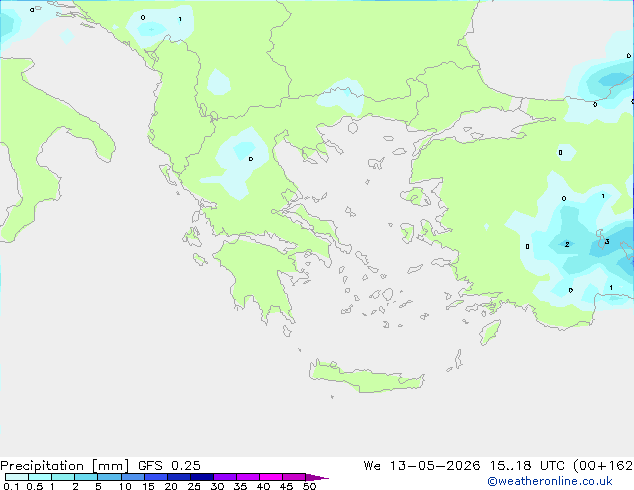Click the 2–5 mm legend color swatch
This screenshot has height=490, width=634.
click(86, 477)
